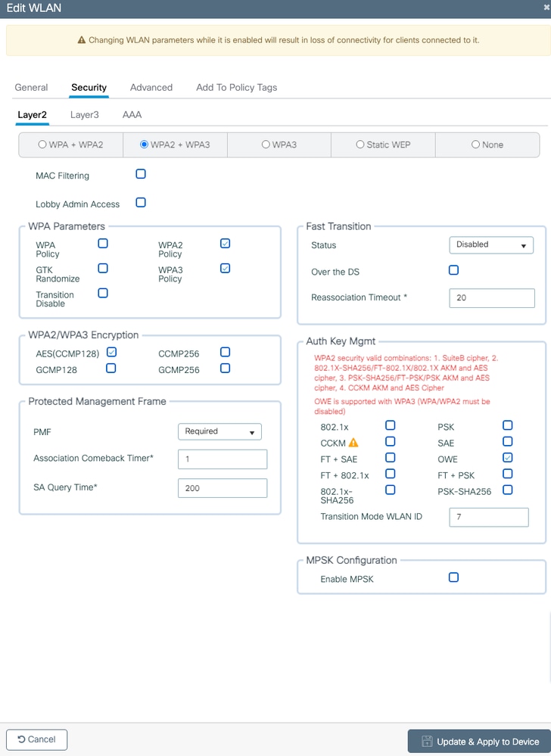Open the Fast Transition Status dropdown

point(491,245)
